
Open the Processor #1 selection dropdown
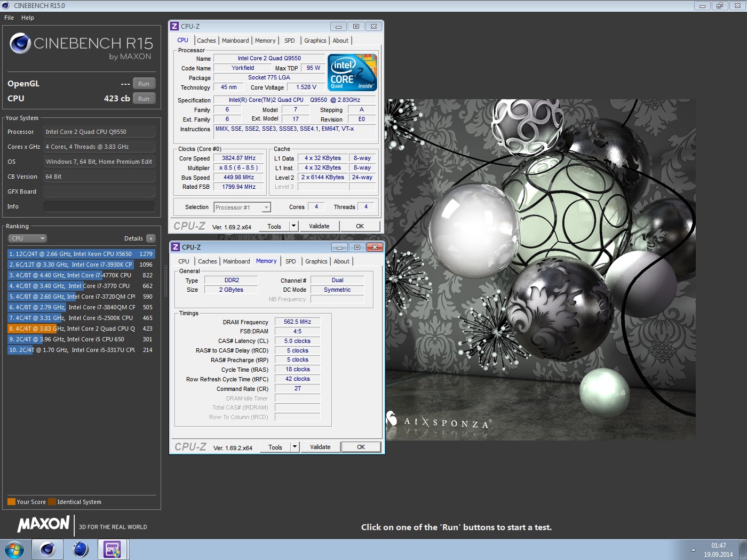point(242,207)
